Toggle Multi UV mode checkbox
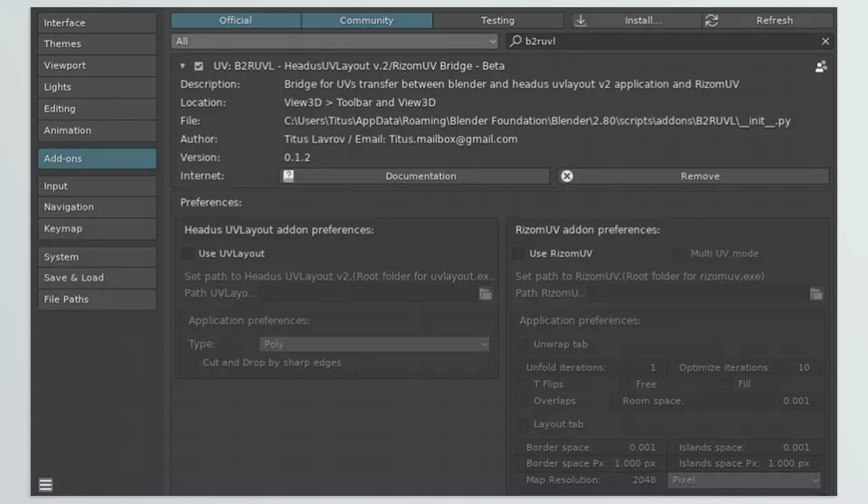 (679, 253)
